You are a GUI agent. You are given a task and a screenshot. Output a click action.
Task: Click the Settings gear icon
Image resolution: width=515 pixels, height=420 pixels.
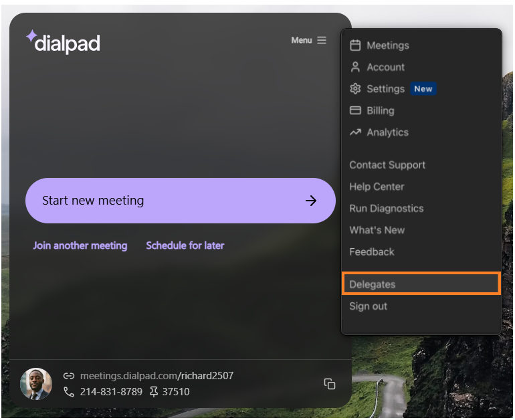[x=355, y=89]
